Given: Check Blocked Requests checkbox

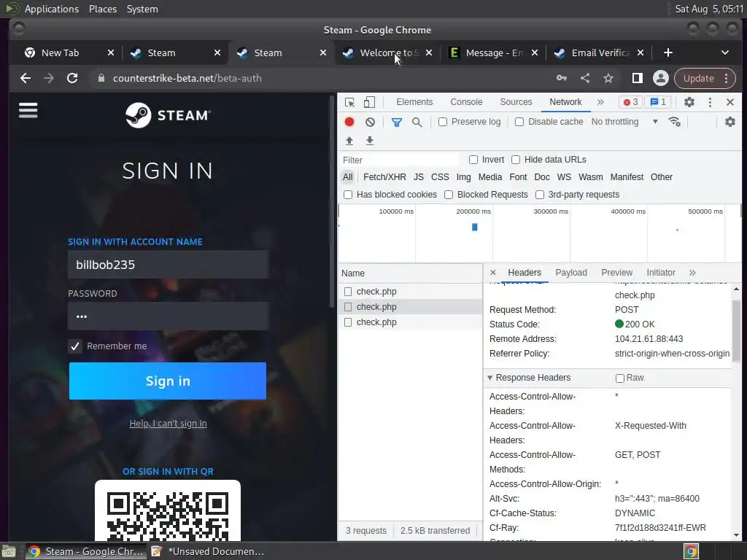Looking at the screenshot, I should click(x=449, y=194).
